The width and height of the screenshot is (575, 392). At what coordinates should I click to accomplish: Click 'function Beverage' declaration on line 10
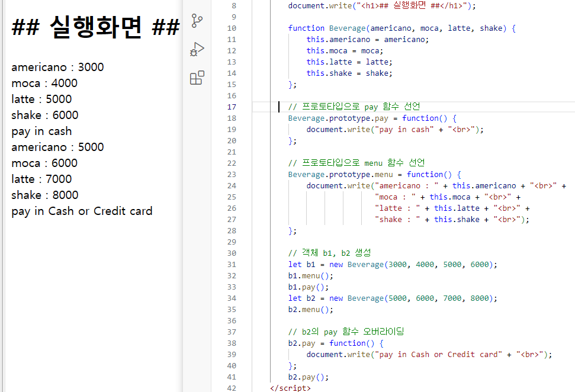pos(327,28)
